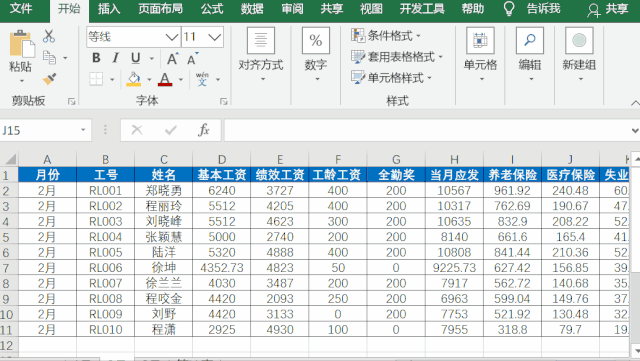Click the Tell me lightbulb icon
The image size is (640, 361).
coord(509,9)
